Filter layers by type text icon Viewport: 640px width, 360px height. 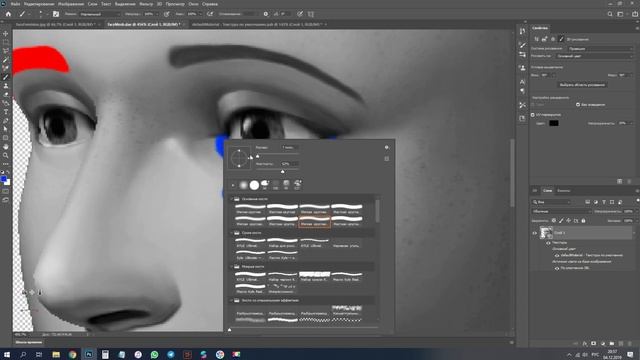point(604,202)
